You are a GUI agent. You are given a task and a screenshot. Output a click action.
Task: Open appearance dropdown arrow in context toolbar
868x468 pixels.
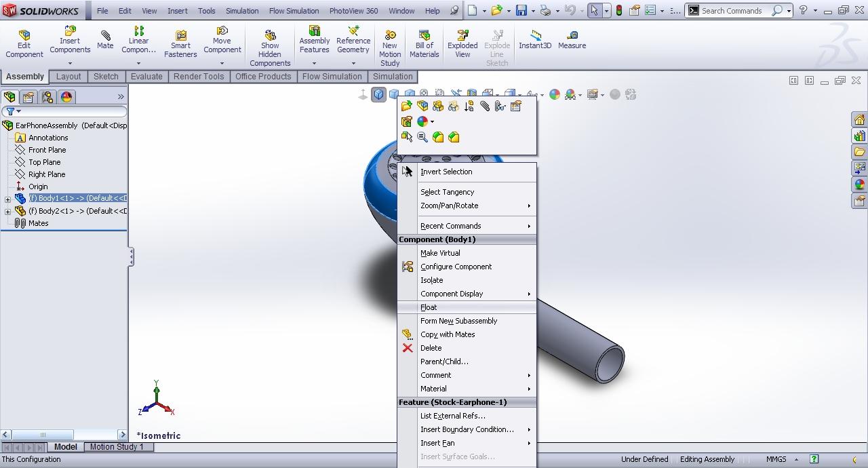click(x=433, y=122)
